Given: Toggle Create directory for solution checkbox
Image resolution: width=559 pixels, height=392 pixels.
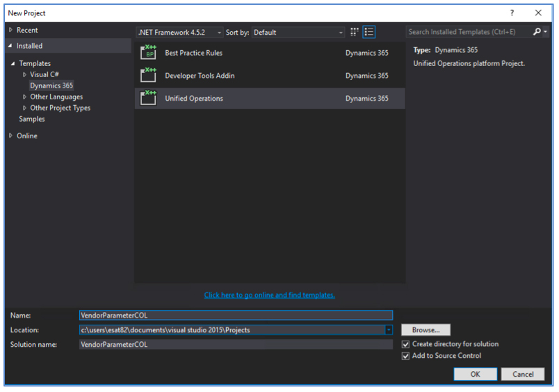Looking at the screenshot, I should point(405,344).
